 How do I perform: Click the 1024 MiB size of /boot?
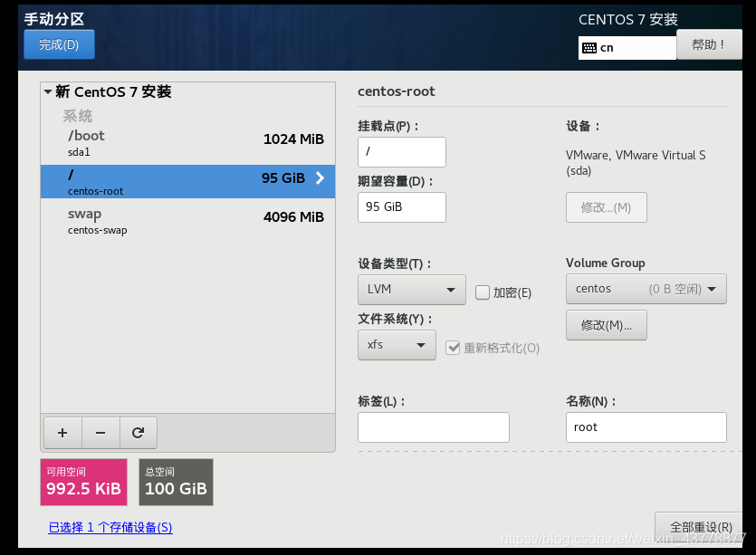293,139
